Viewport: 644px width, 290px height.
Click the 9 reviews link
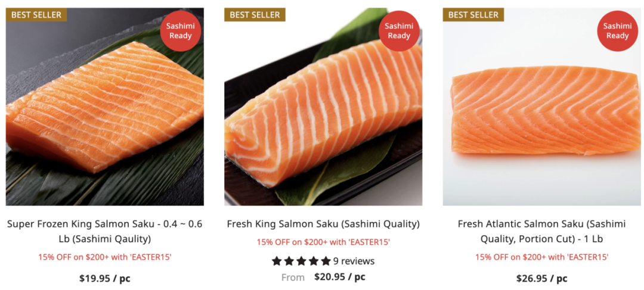point(354,261)
